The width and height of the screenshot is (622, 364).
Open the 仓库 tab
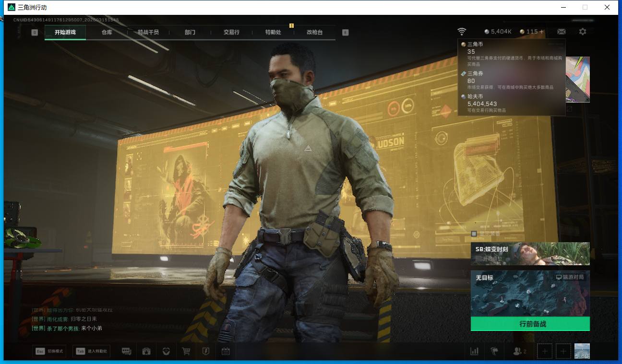point(107,32)
